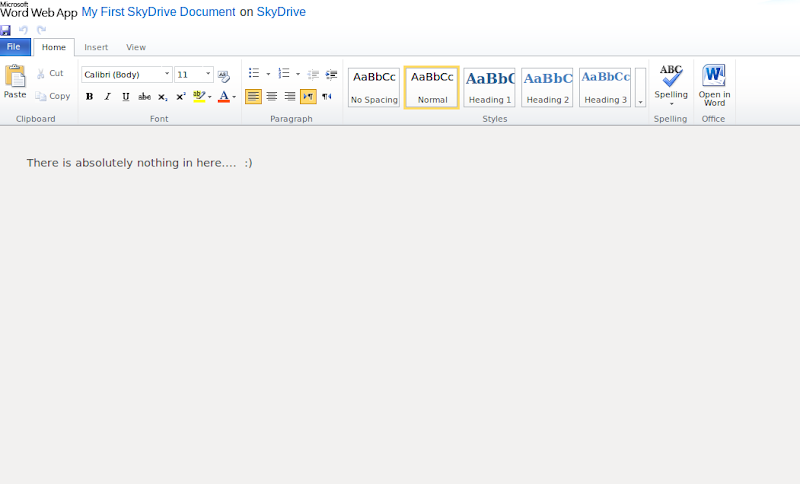Apply the Heading 3 style
Viewport: 800px width, 484px height.
click(x=605, y=87)
